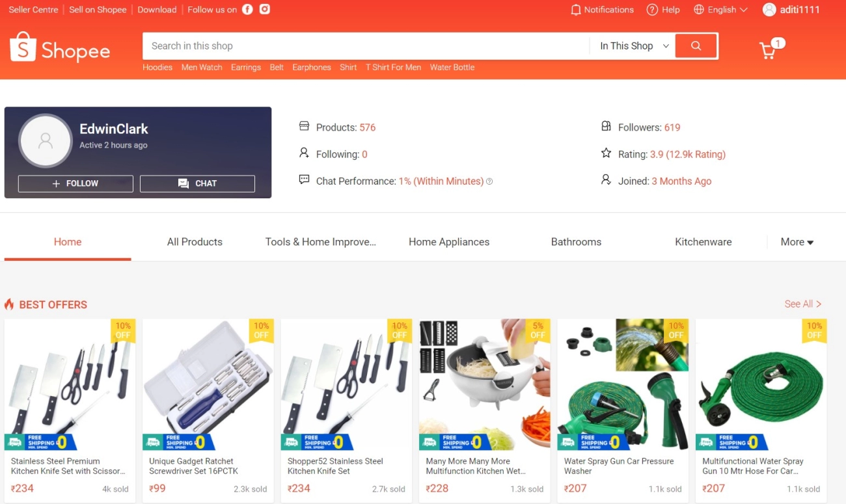Open Help via question mark icon
Image resolution: width=846 pixels, height=504 pixels.
pyautogui.click(x=652, y=10)
